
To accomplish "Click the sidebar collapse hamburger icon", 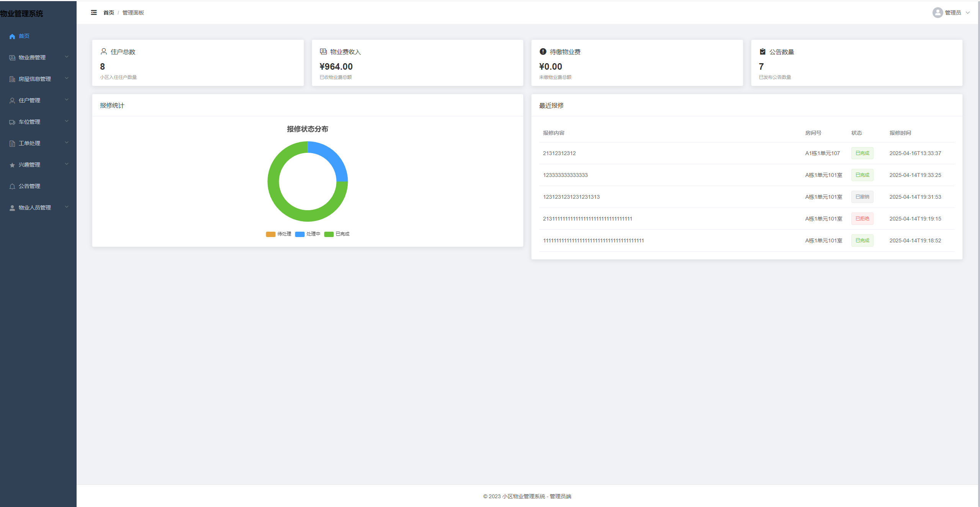I will click(x=94, y=13).
